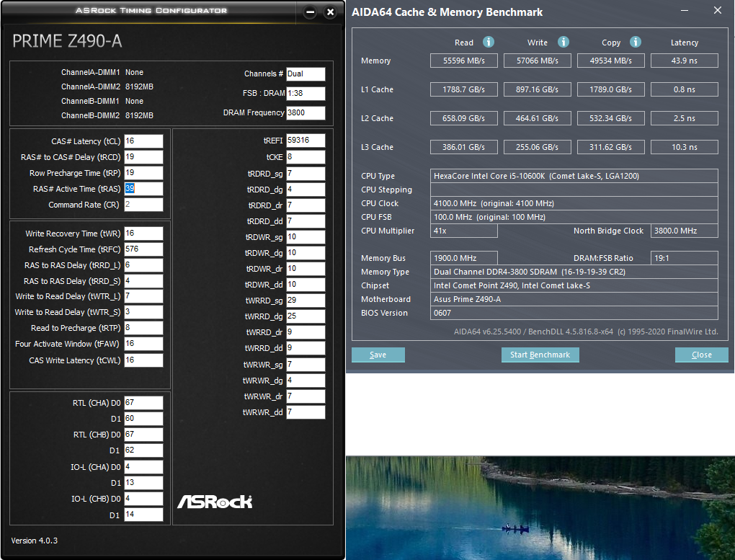Viewport: 735px width, 560px height.
Task: Click the IO-L (CHB) D1 field showing 14
Action: point(143,515)
